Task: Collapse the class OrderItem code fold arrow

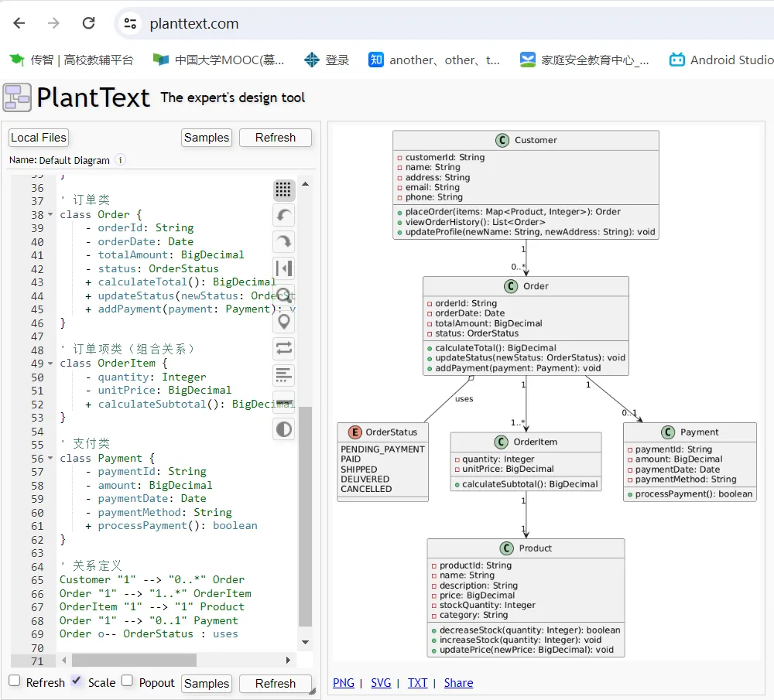Action: (50, 364)
